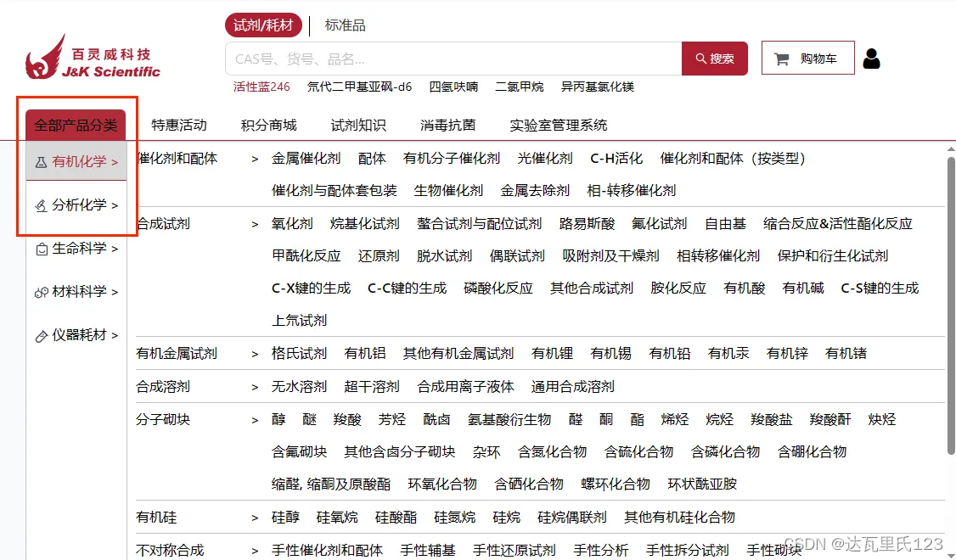Open the 螺环化合物 link
The width and height of the screenshot is (956, 560).
click(x=616, y=484)
